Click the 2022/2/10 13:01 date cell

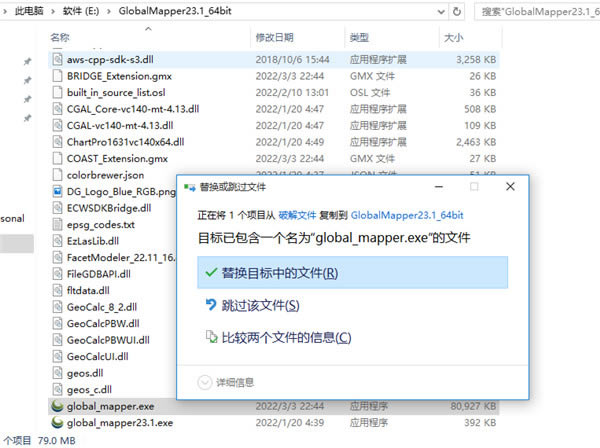292,93
